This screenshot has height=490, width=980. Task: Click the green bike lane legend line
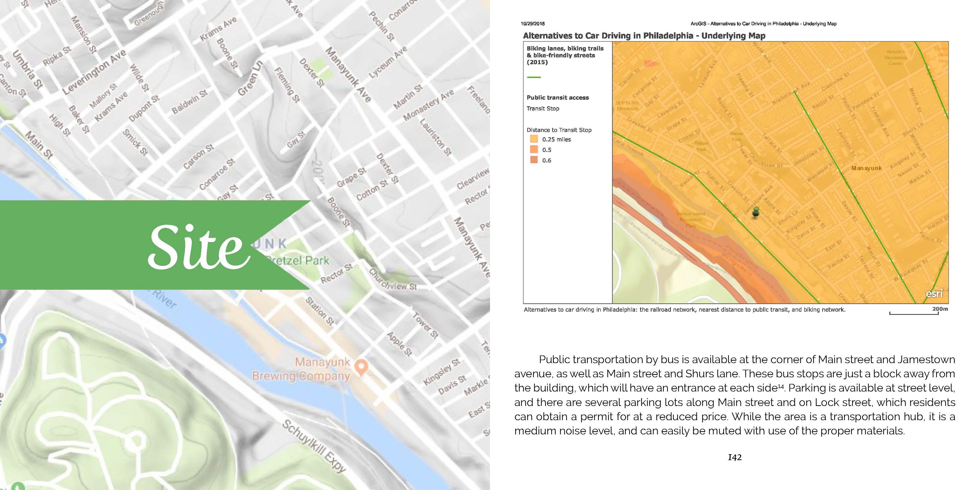pyautogui.click(x=534, y=77)
